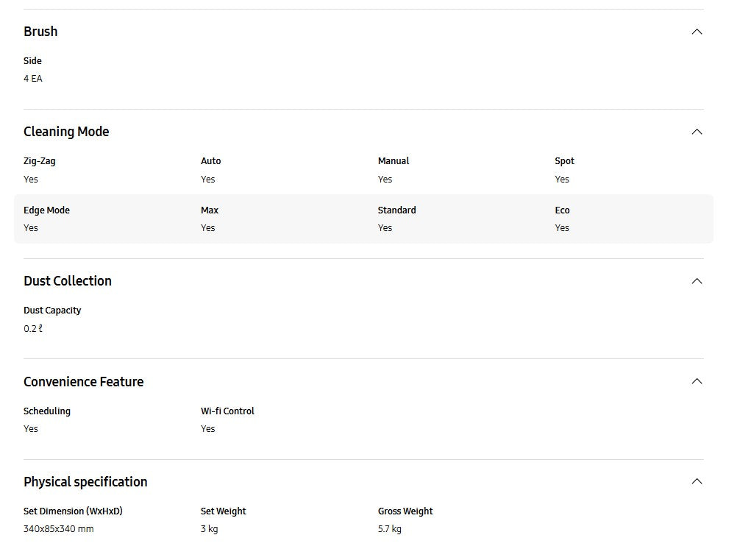This screenshot has width=740, height=560.
Task: Click the Wi-fi Control label
Action: coord(227,411)
